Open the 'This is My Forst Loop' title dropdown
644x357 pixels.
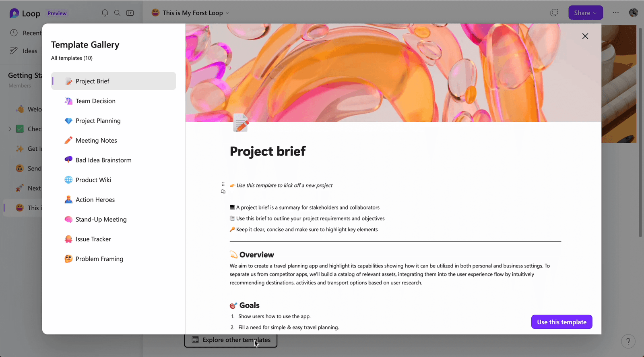pos(227,12)
